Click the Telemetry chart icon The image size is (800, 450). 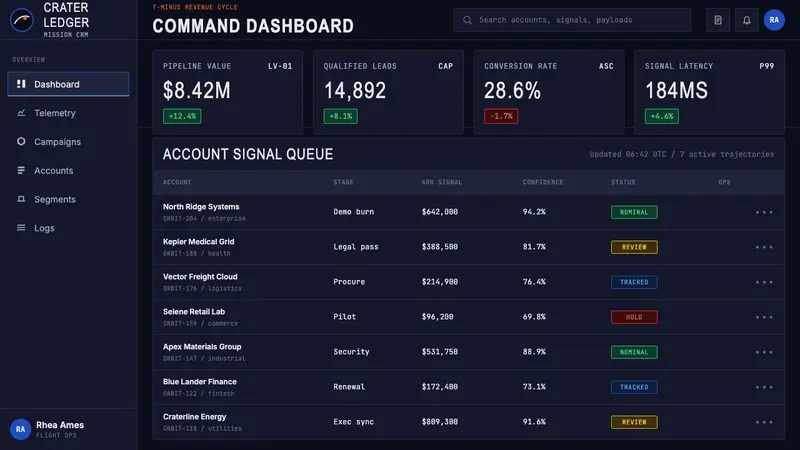(x=21, y=113)
